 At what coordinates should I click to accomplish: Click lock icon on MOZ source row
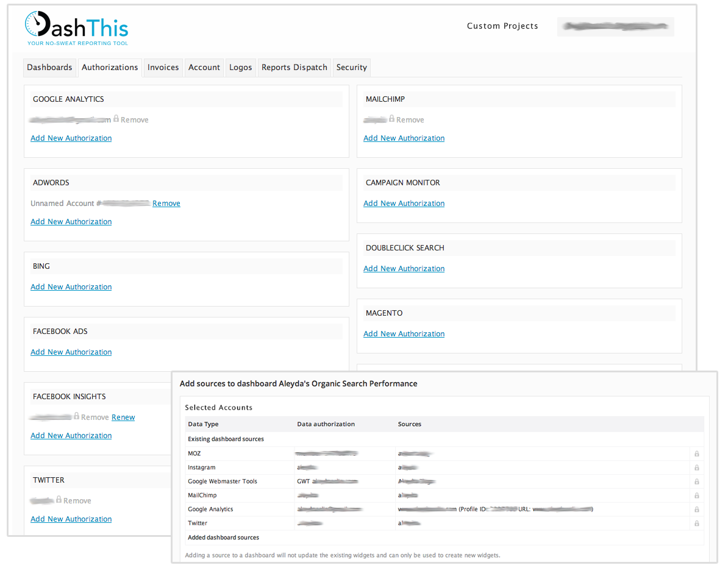pos(697,454)
